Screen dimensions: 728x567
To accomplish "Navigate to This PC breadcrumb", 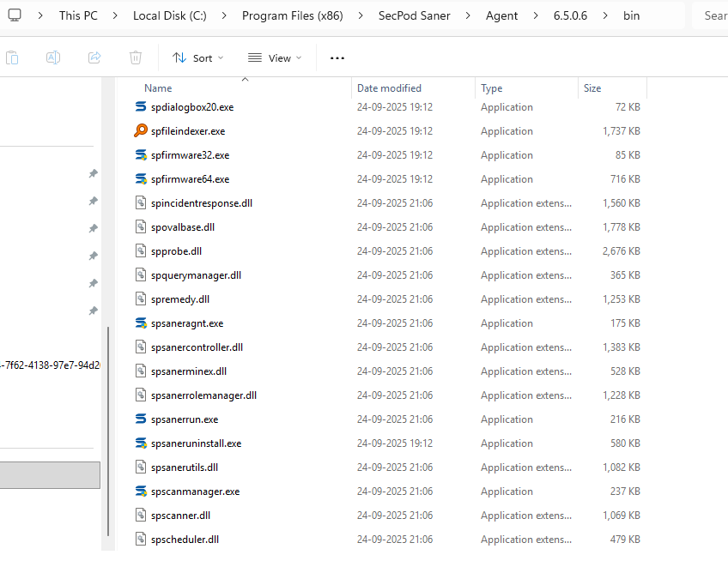I will tap(78, 15).
